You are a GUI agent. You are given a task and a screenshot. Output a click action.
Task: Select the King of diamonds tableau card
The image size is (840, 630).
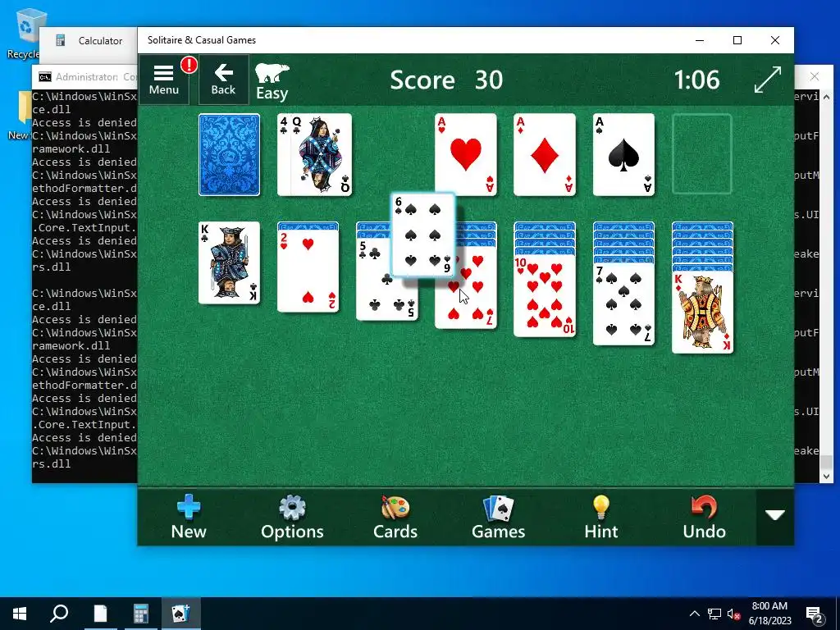pyautogui.click(x=702, y=313)
